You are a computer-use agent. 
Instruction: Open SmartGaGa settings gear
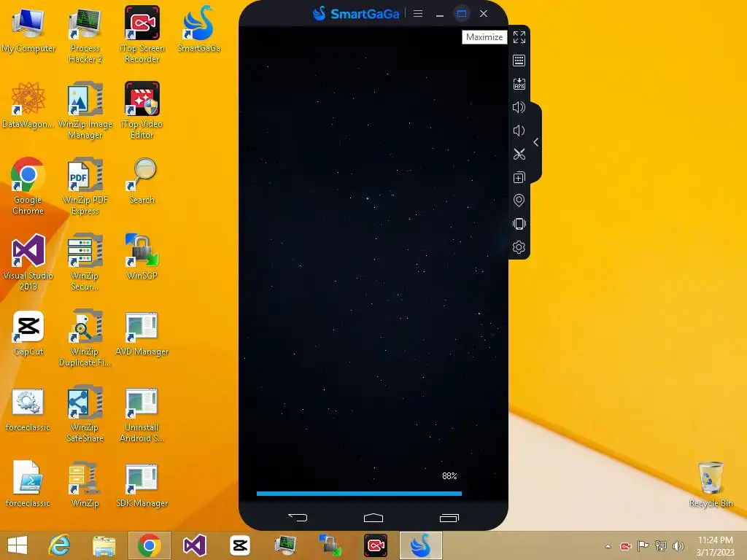[x=519, y=247]
